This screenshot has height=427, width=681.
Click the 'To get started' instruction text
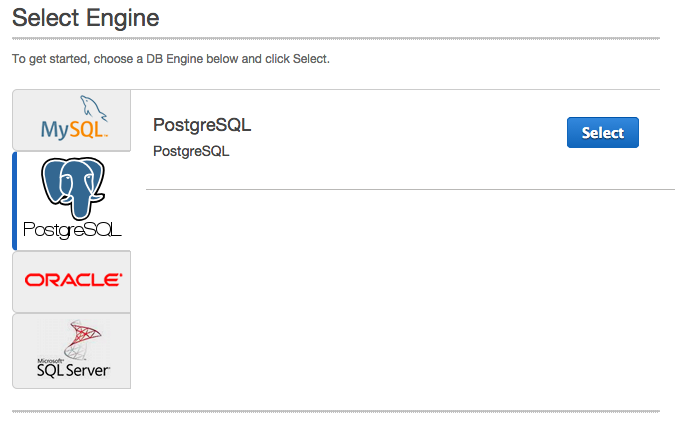[x=170, y=59]
